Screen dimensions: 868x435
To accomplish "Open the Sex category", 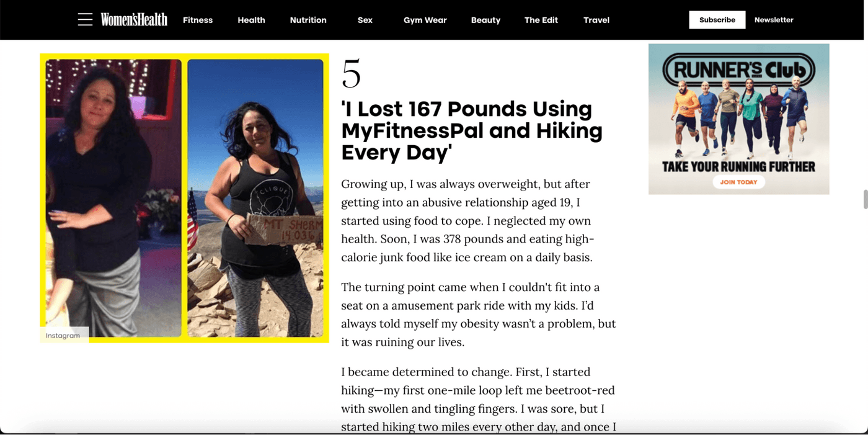I will 365,20.
